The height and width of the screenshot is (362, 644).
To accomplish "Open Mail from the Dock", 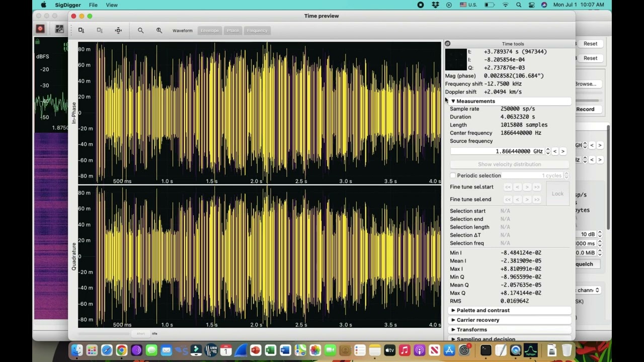I will (x=166, y=350).
